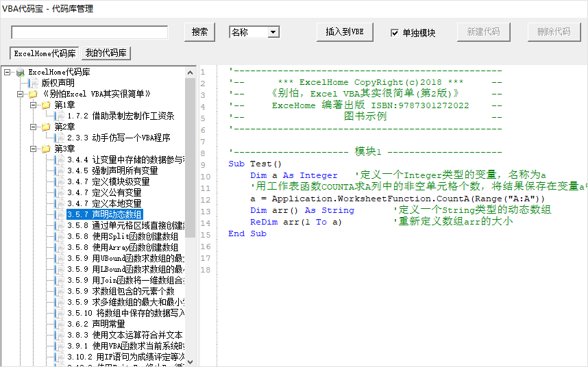Click the code icon for 3.4.7 定义模块级变量
This screenshot has width=588, height=367.
coord(59,181)
